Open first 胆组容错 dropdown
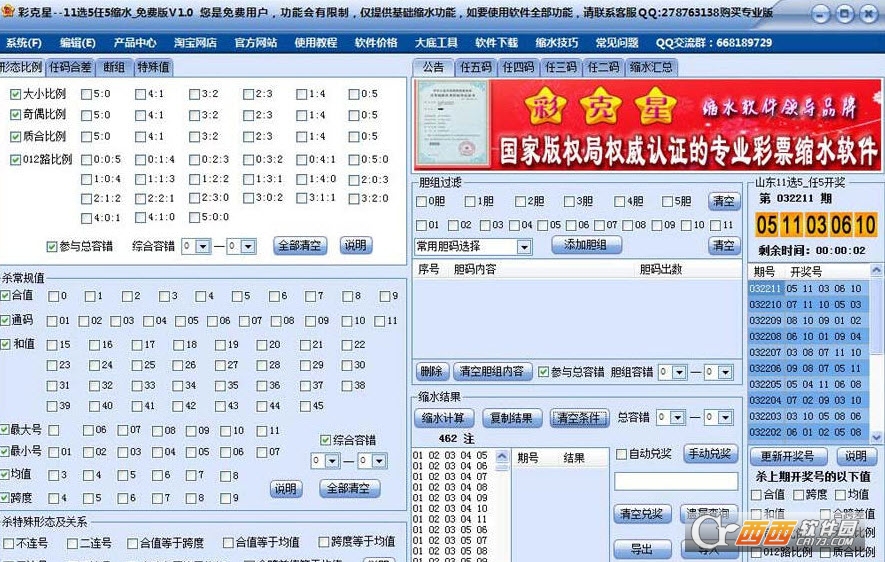This screenshot has height=562, width=885. 679,372
